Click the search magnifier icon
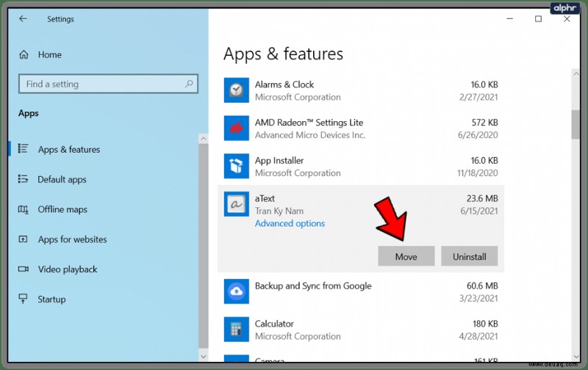This screenshot has height=370, width=588. [189, 84]
